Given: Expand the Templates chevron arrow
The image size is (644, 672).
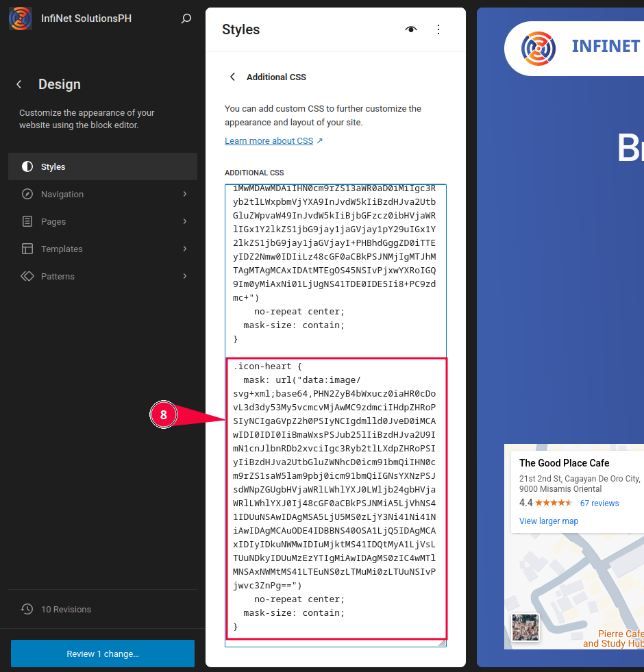Looking at the screenshot, I should pos(185,249).
